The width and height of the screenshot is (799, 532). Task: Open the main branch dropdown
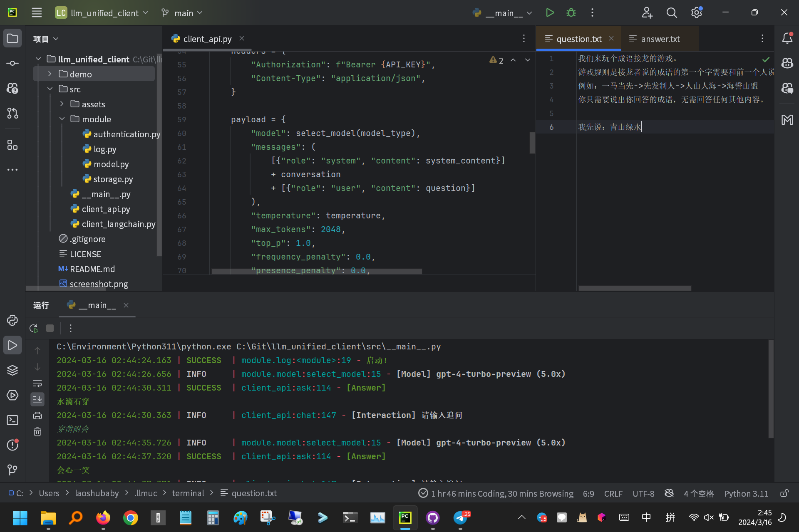[182, 13]
